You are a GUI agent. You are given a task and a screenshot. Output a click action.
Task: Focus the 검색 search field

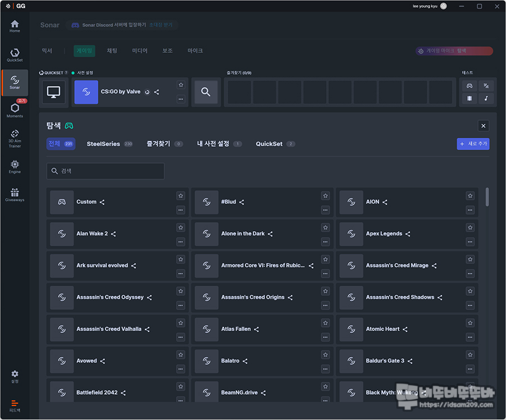106,171
